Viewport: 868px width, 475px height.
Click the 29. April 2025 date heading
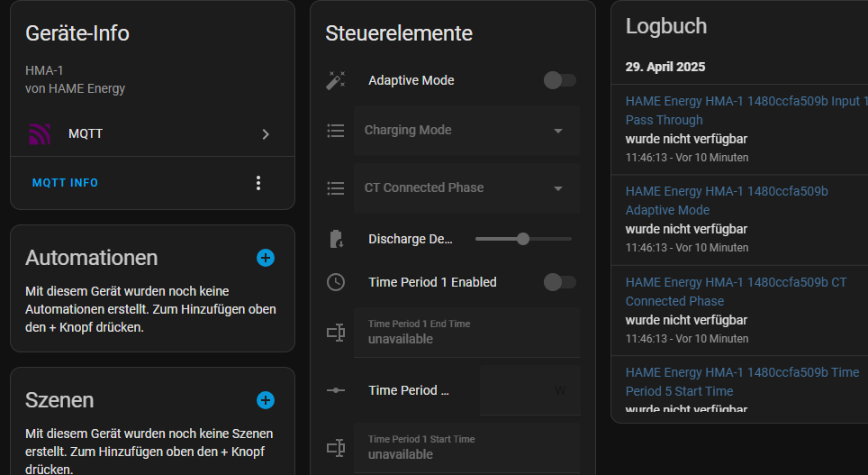(x=665, y=67)
